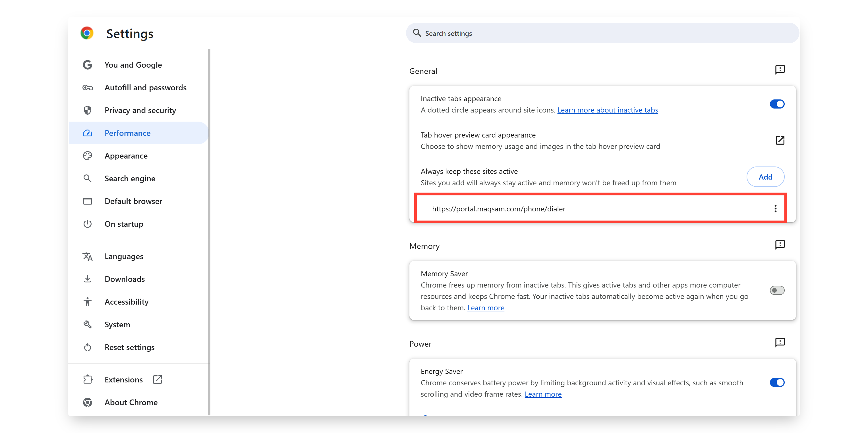Click the Power section heading
868x433 pixels.
pyautogui.click(x=420, y=344)
